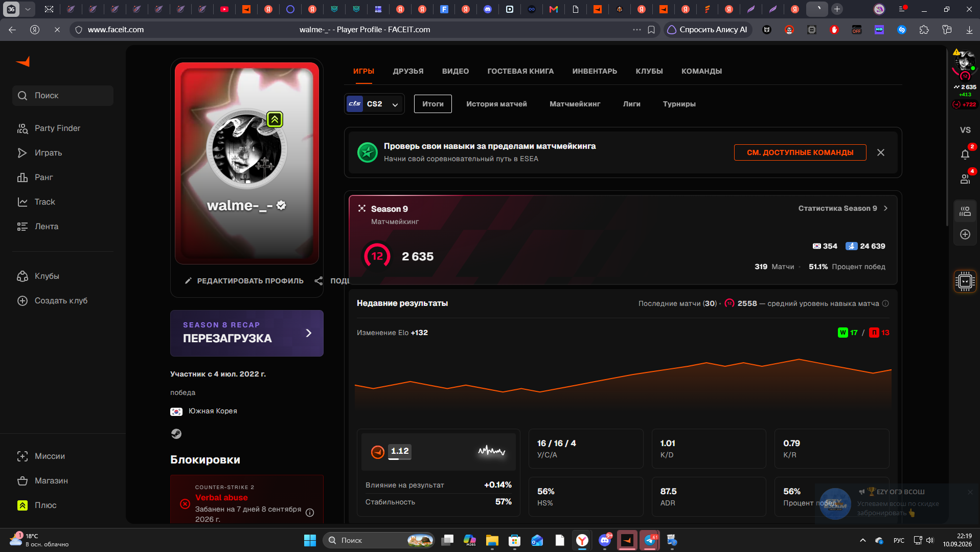Open the Клубы profile tab
Screen dimensions: 980x552
649,71
